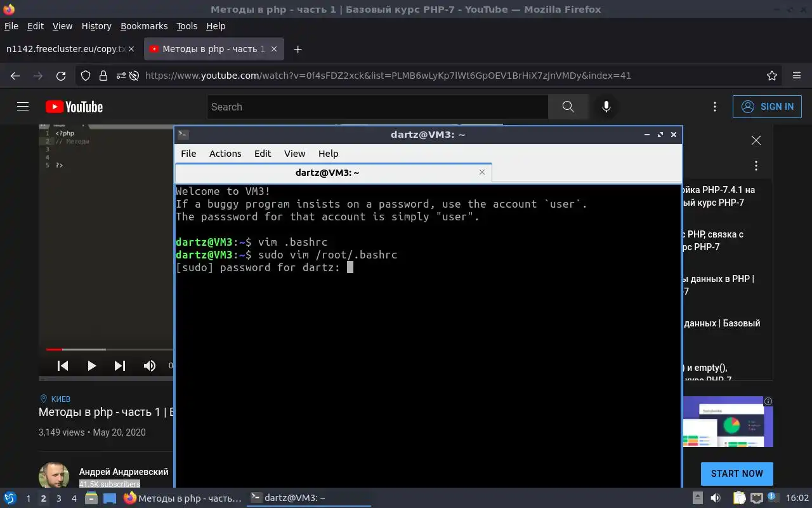This screenshot has height=508, width=812.
Task: Open the YouTube guide hamburger menu
Action: 23,107
